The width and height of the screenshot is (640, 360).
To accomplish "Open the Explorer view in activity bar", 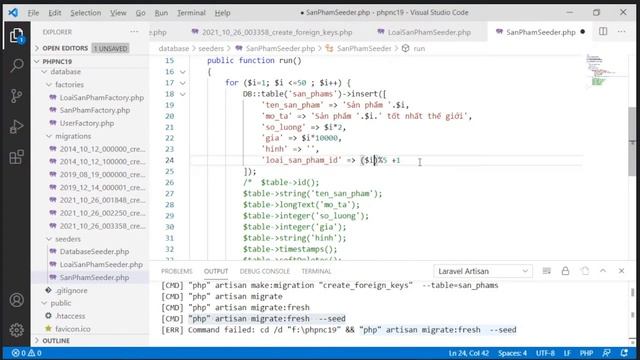I will 16,36.
